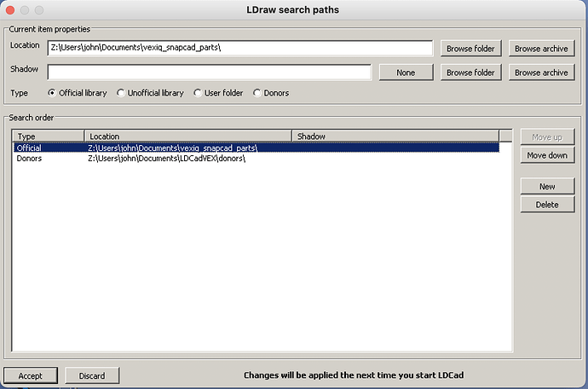
Task: Browse archive for the Location path
Action: 541,49
